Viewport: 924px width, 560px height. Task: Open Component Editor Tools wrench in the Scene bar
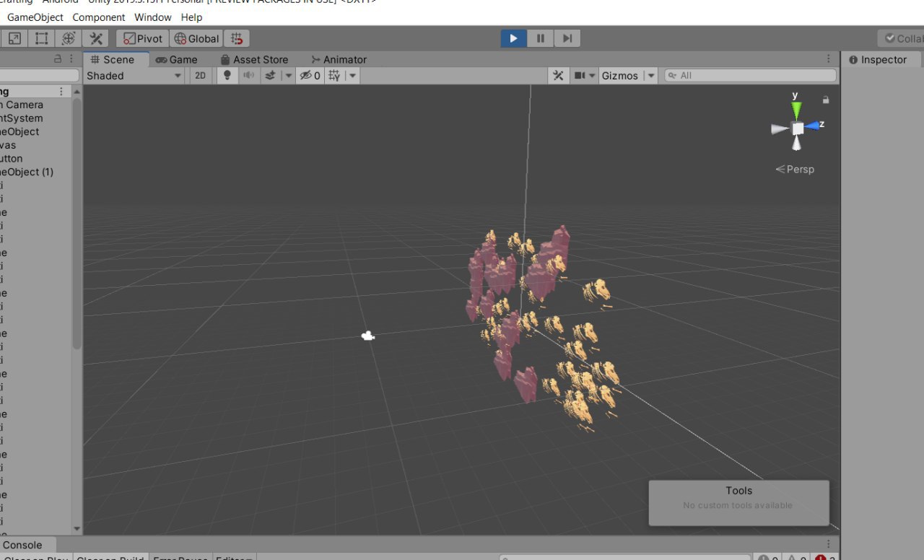tap(558, 75)
